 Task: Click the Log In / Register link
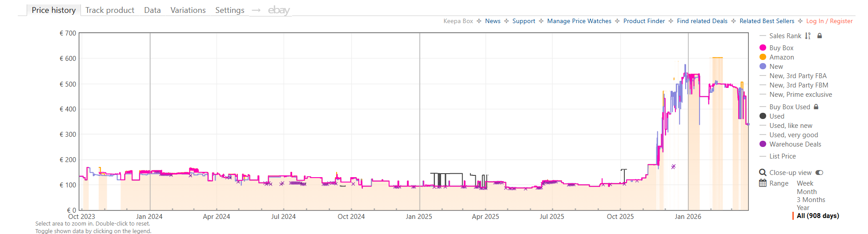tap(829, 21)
